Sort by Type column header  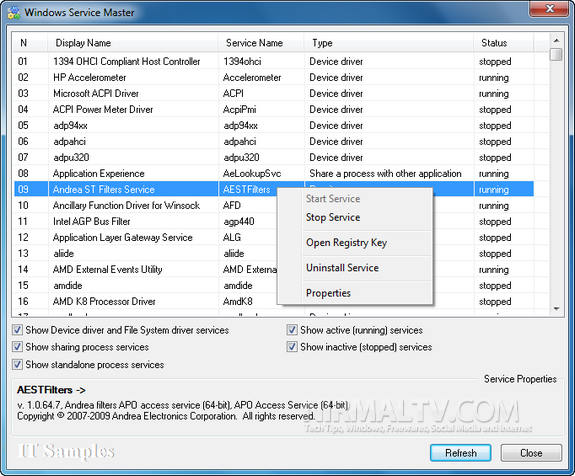pos(389,43)
